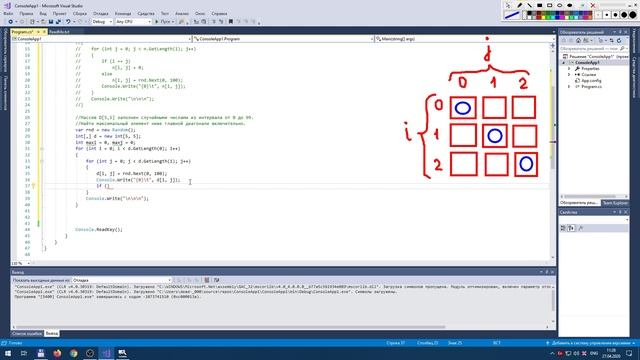This screenshot has width=640, height=360.
Task: Pick the black color swatch
Action: [x=529, y=13]
